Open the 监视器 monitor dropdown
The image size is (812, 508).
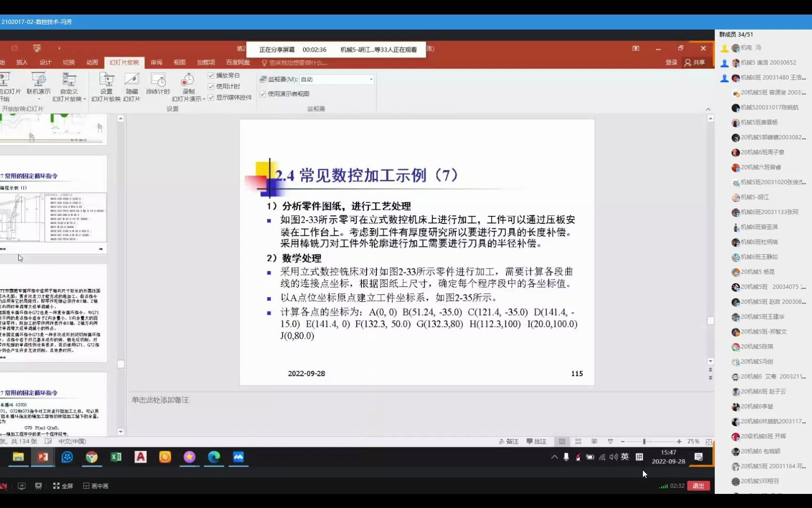tap(337, 79)
